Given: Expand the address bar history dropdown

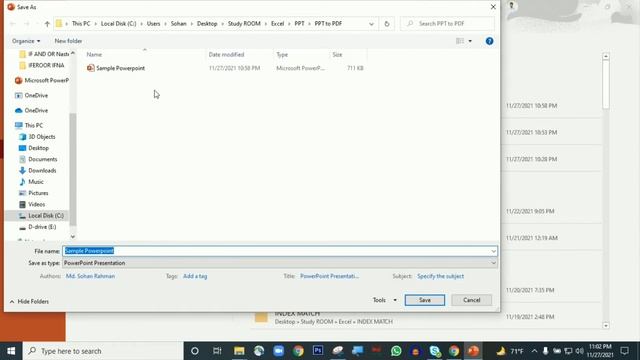Looking at the screenshot, I should pyautogui.click(x=371, y=24).
